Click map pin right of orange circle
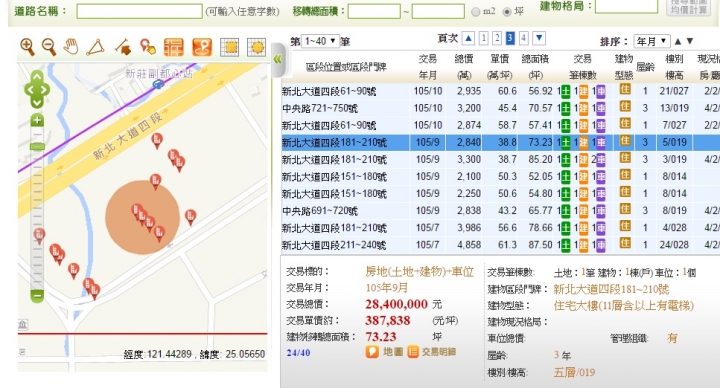This screenshot has height=388, width=720. 191,217
